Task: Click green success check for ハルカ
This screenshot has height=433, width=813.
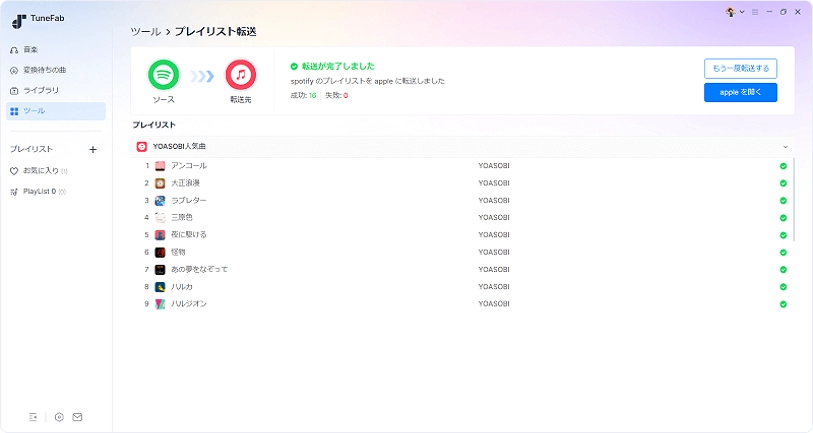Action: tap(783, 287)
